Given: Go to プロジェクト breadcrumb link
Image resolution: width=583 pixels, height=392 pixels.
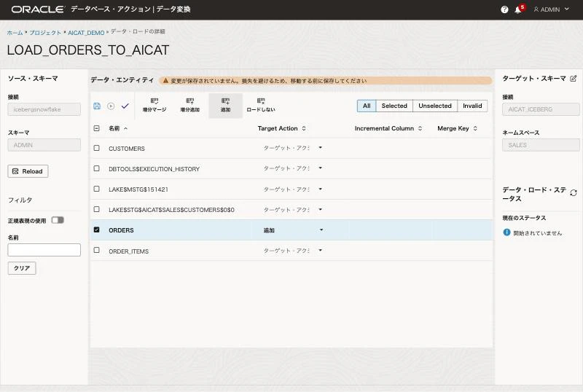Looking at the screenshot, I should (45, 33).
